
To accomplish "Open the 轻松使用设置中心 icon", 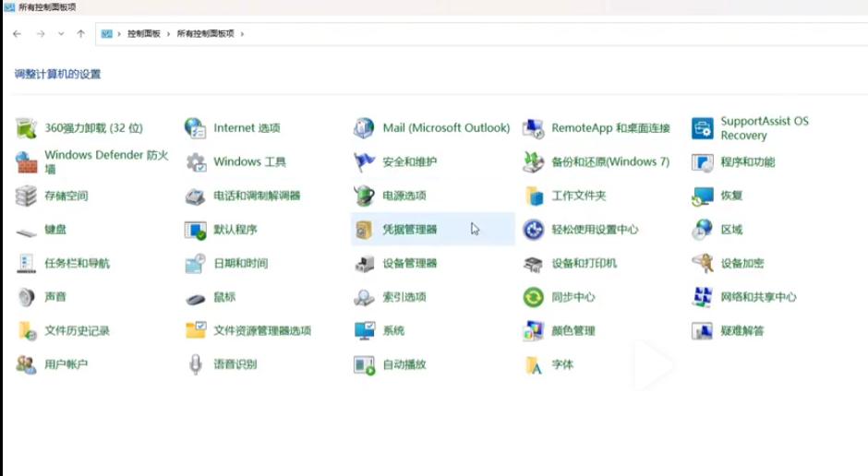I will 534,230.
